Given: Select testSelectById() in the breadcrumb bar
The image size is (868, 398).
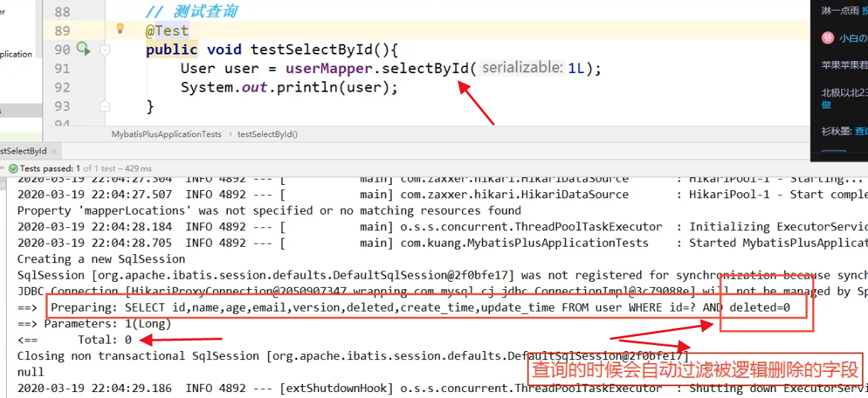Looking at the screenshot, I should 267,134.
